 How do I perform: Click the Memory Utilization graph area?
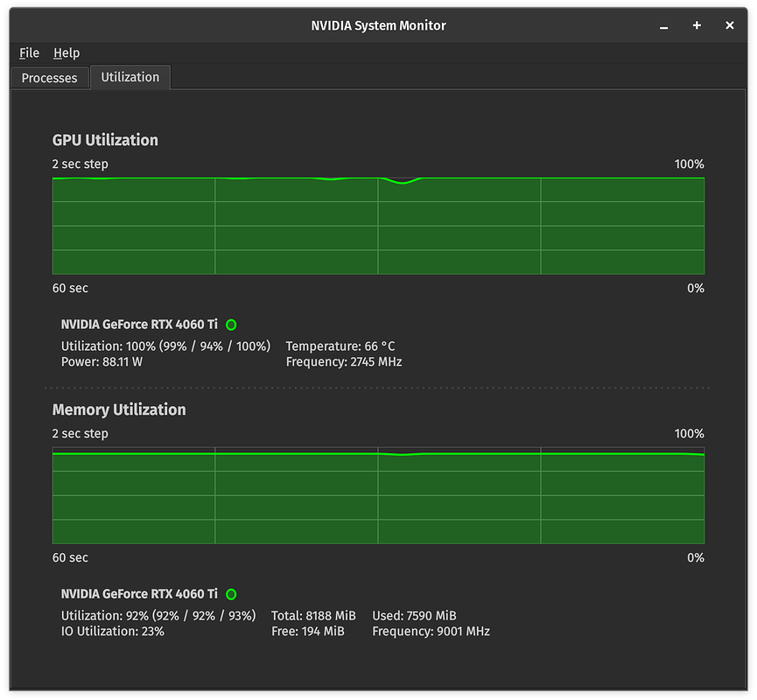coord(378,495)
